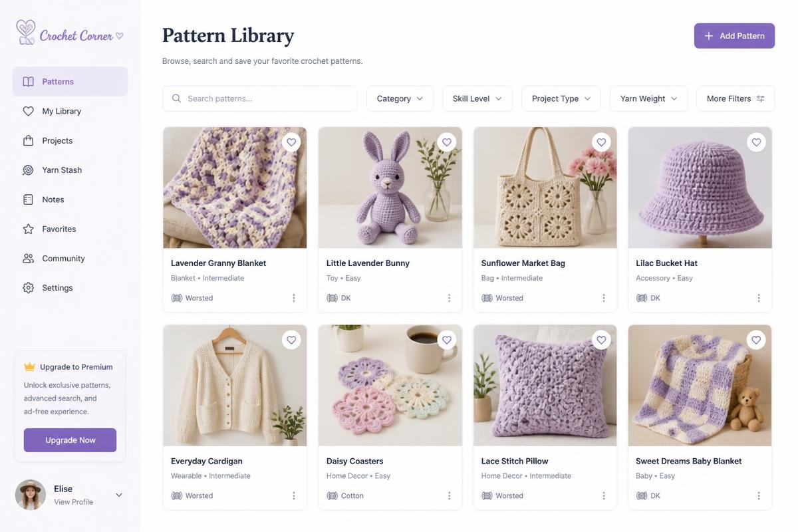Expand the Yarn Weight dropdown

pyautogui.click(x=648, y=98)
